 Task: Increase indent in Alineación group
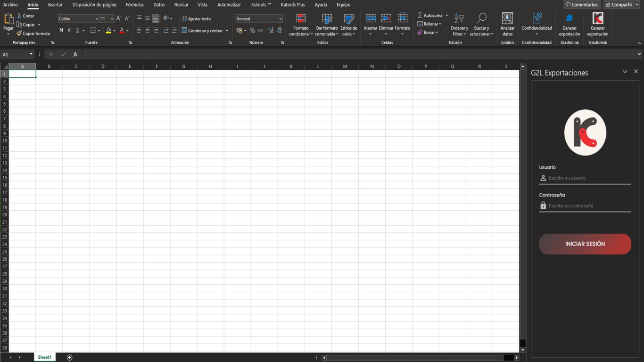[x=174, y=30]
